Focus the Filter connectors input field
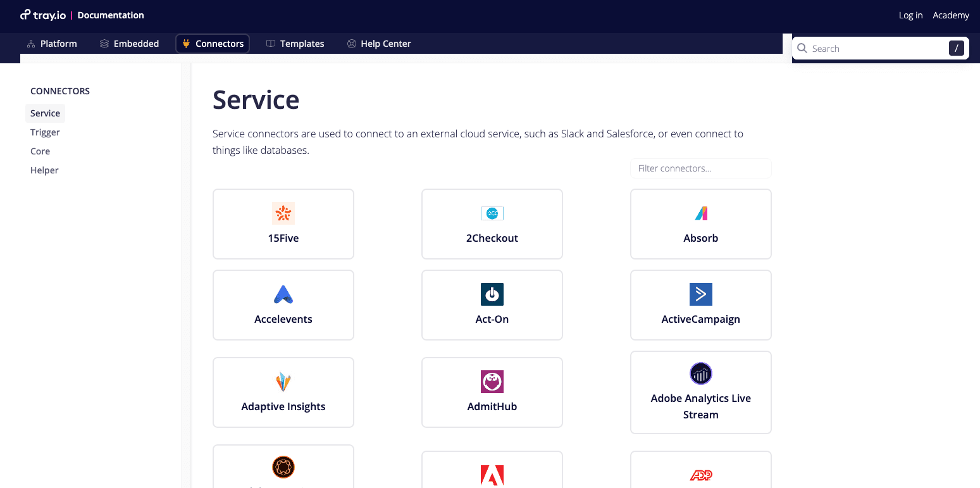This screenshot has width=980, height=488. 701,168
